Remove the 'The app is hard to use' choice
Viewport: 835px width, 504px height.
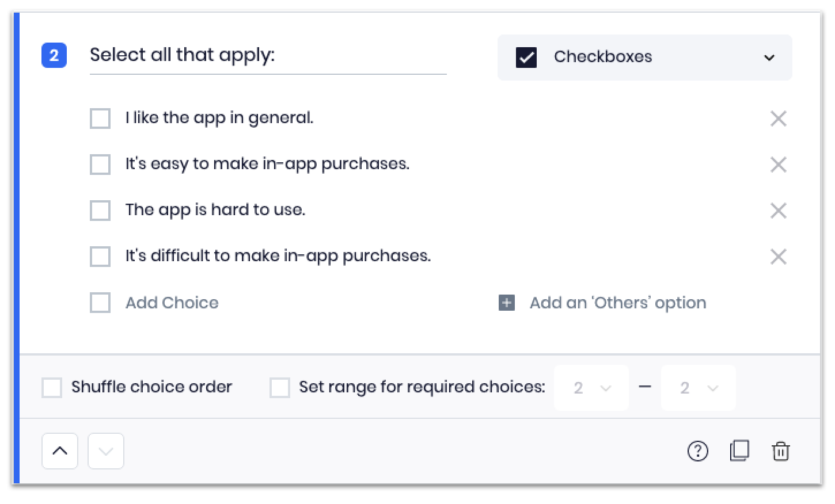[x=778, y=211]
